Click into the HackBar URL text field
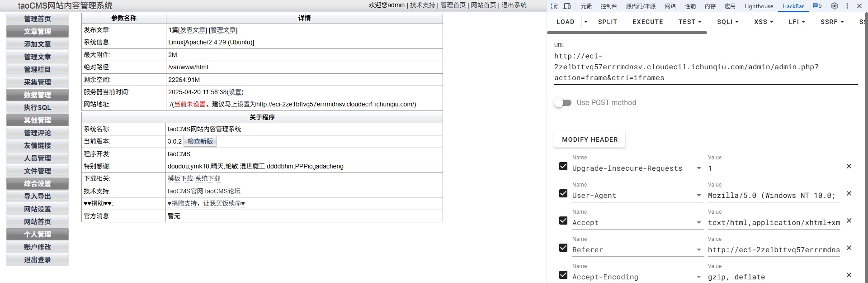This screenshot has width=868, height=283. (705, 67)
